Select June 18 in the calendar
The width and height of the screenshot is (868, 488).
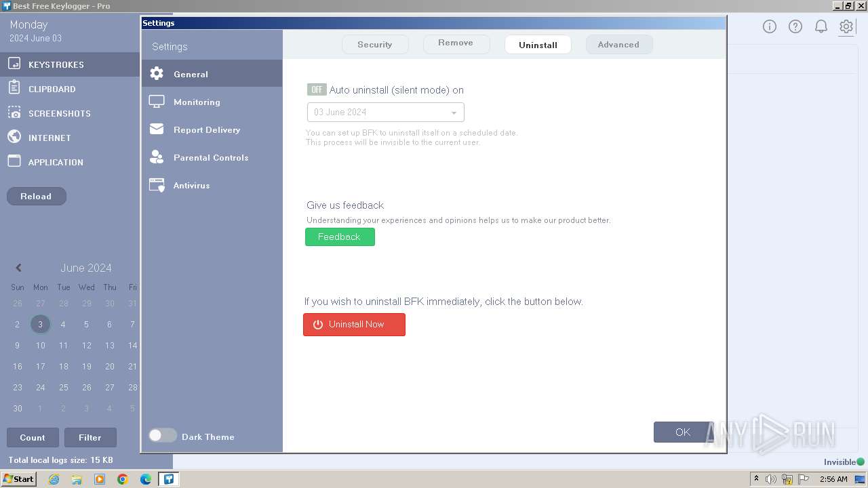click(63, 366)
